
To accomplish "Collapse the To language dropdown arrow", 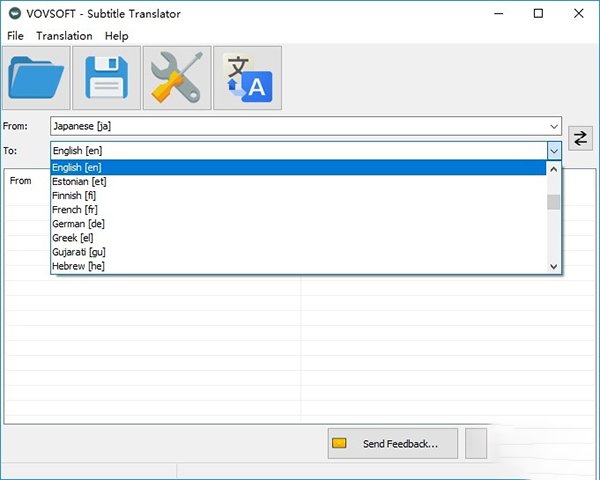I will point(554,151).
